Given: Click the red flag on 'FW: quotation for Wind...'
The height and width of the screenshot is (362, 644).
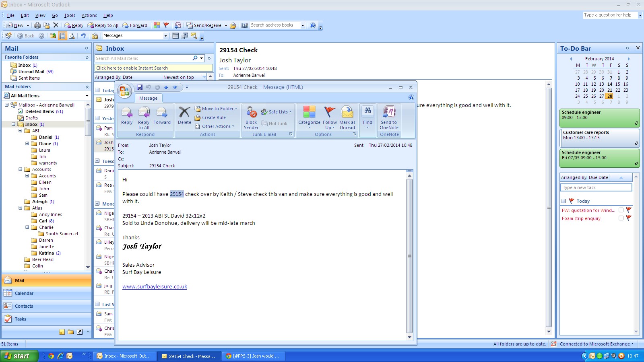Looking at the screenshot, I should [629, 210].
